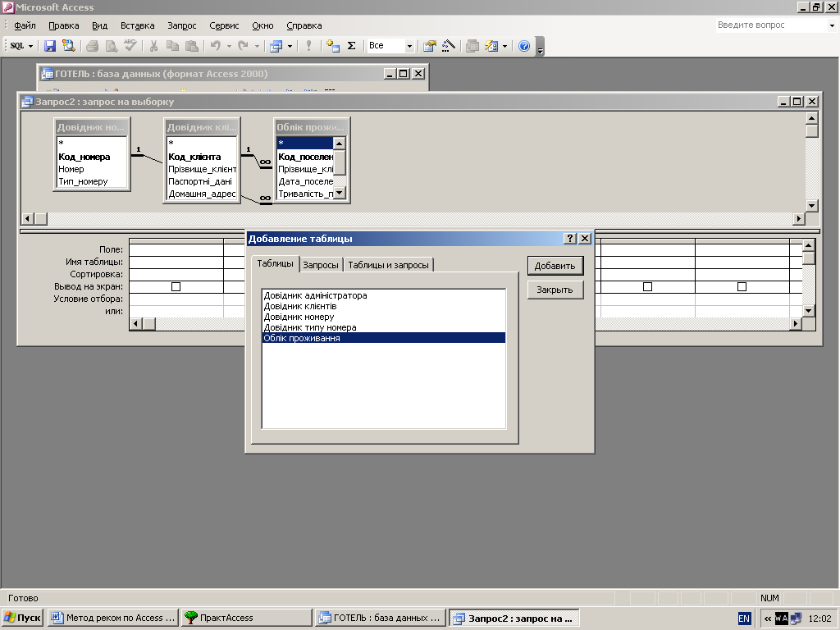Screen dimensions: 840x630
Task: Click the Undo arrow icon
Action: (216, 46)
